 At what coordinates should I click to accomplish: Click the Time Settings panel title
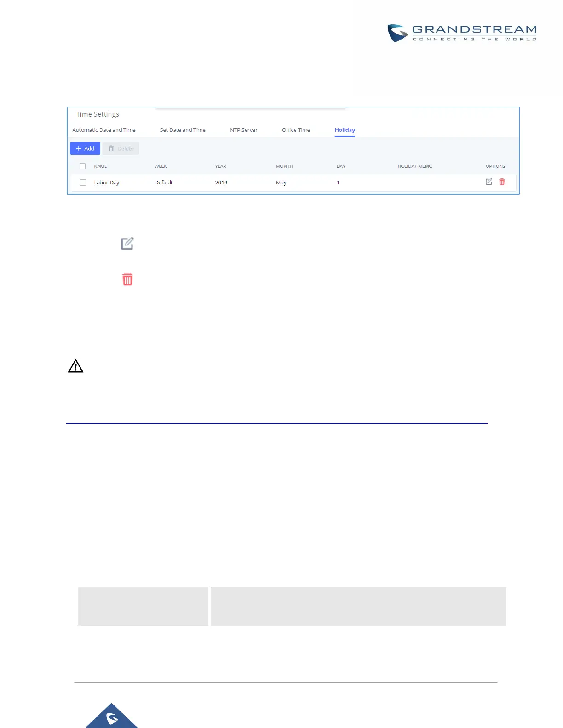(98, 114)
